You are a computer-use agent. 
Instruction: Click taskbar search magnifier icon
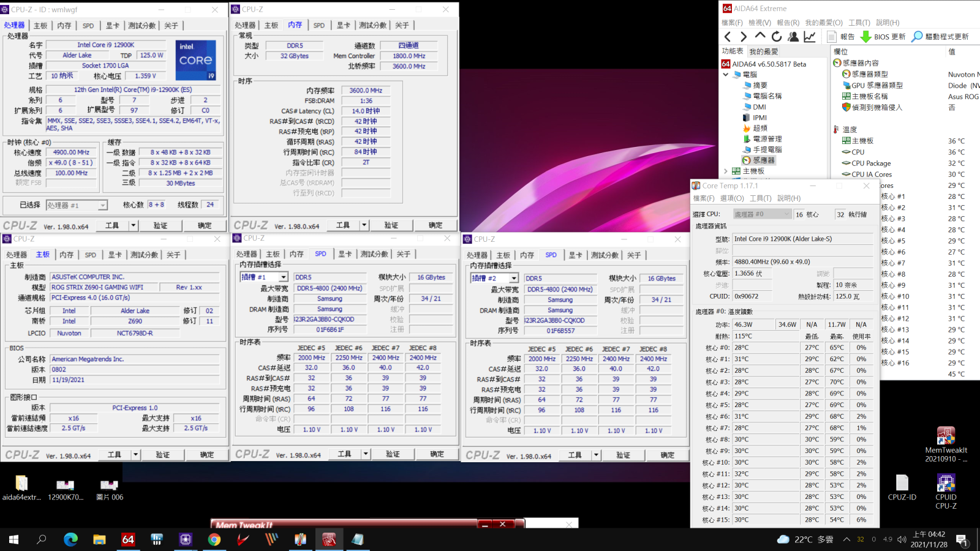point(42,539)
